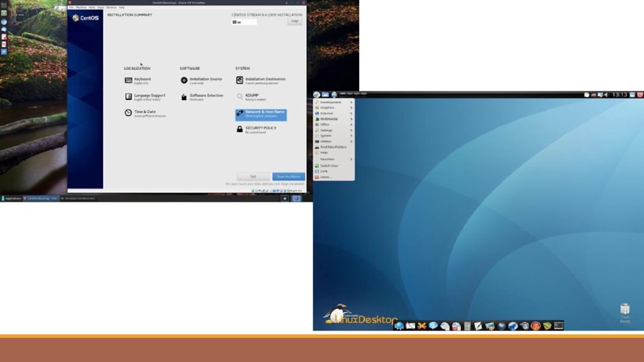
Task: Choose Find Files/Folders from the menu
Action: pyautogui.click(x=333, y=147)
